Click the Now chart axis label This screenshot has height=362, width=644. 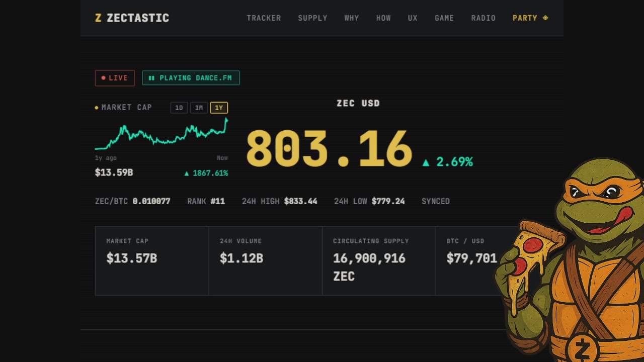222,158
